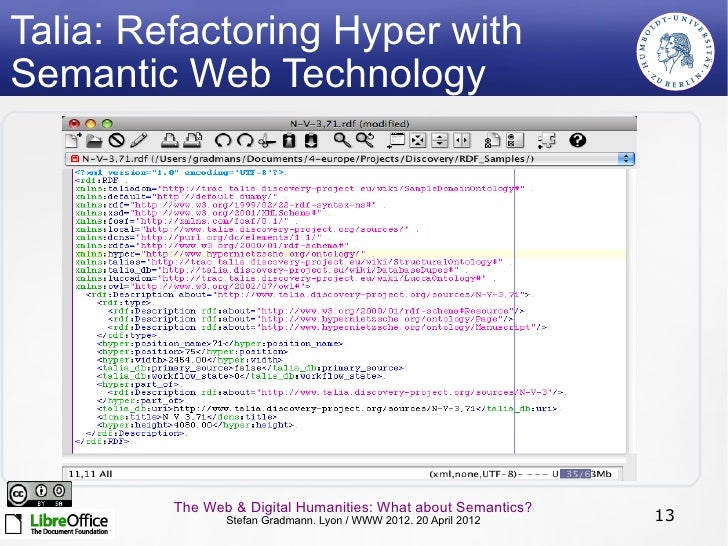Click the footer "The Web & Digital Humanities" text
The height and width of the screenshot is (546, 728).
[x=353, y=507]
